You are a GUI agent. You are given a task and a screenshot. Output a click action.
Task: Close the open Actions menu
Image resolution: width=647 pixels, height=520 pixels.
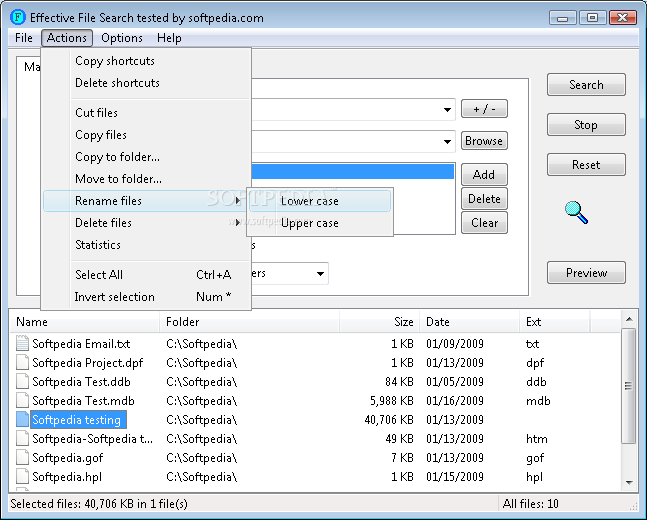pos(67,38)
